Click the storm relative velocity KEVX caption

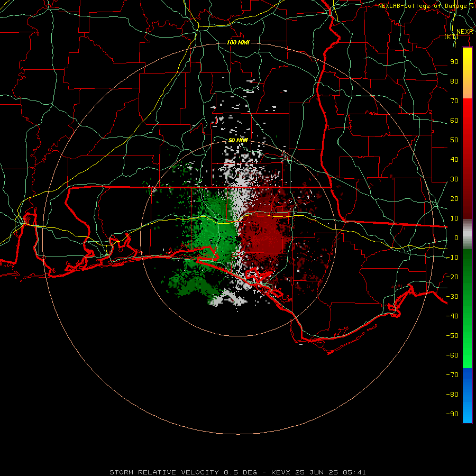[x=237, y=472]
